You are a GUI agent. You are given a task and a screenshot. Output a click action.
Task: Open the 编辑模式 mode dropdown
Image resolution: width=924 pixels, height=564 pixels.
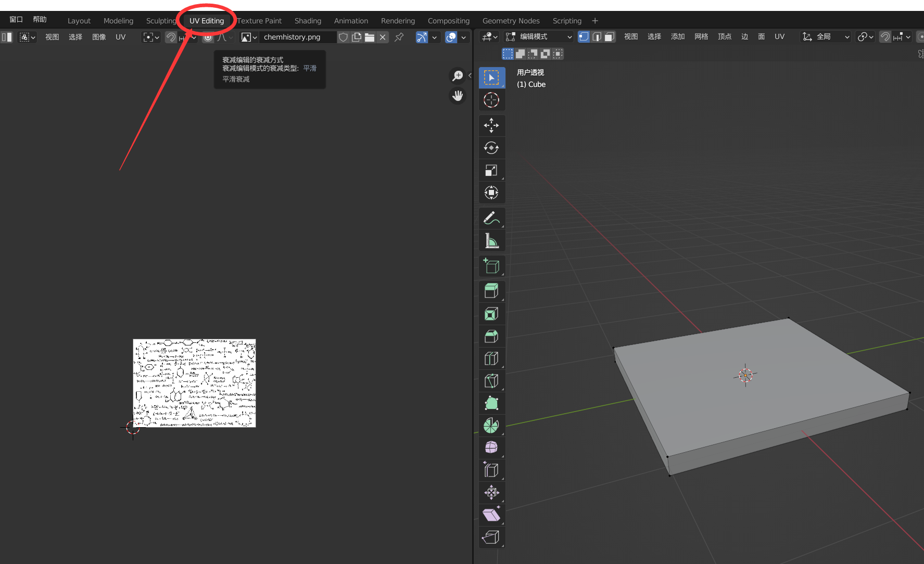[x=539, y=36]
